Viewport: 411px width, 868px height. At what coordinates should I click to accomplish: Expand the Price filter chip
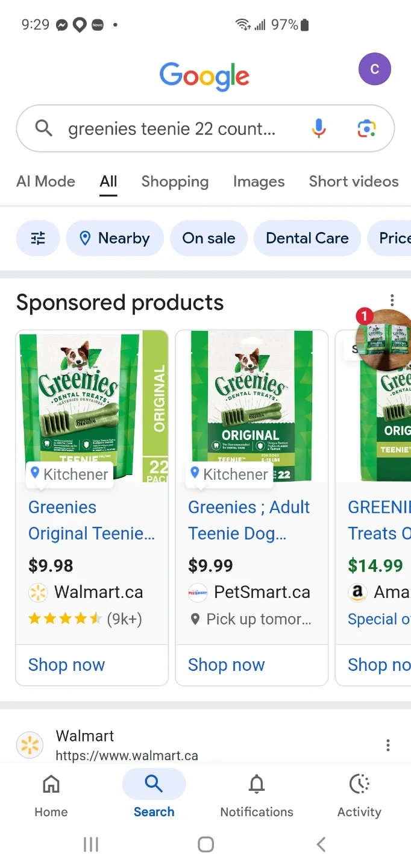394,238
